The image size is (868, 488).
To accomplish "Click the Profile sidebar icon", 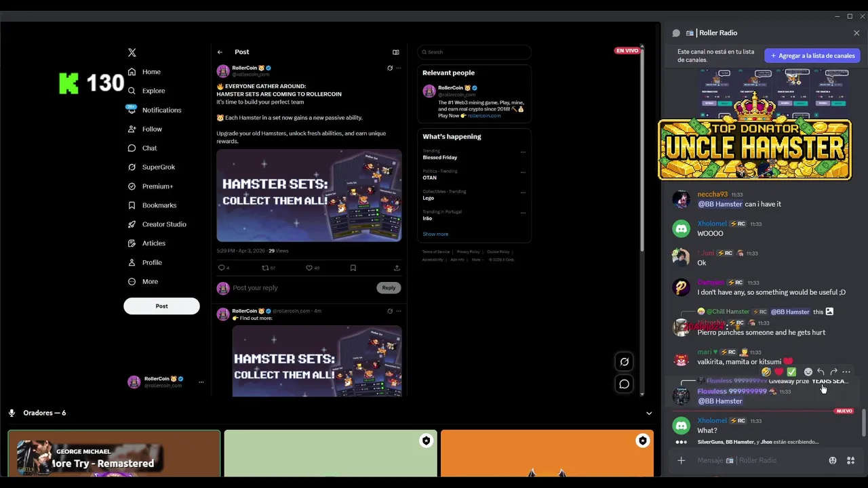I will pyautogui.click(x=132, y=262).
